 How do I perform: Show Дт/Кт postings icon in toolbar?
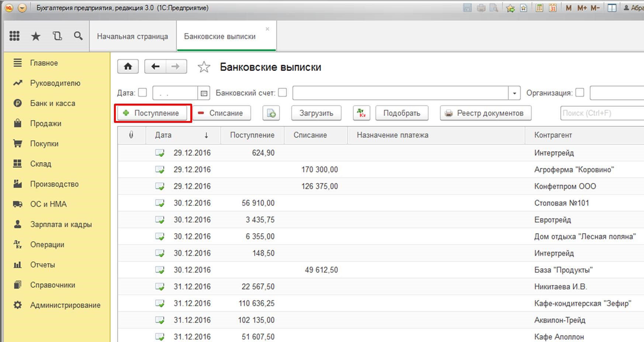coord(361,113)
